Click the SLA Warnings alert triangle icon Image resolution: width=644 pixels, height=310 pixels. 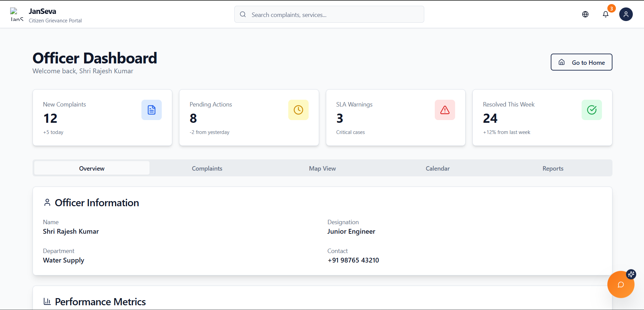pyautogui.click(x=445, y=110)
